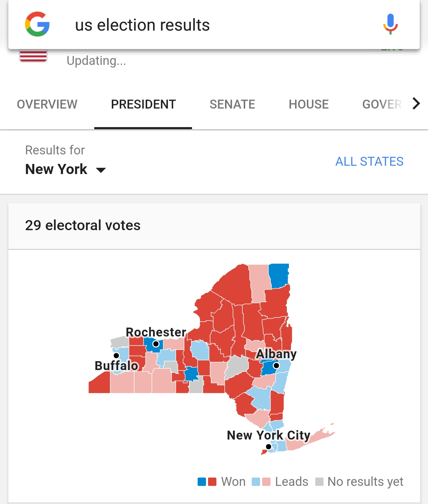Click the right arrow to show more tabs
Screen dimensions: 428x504
416,104
